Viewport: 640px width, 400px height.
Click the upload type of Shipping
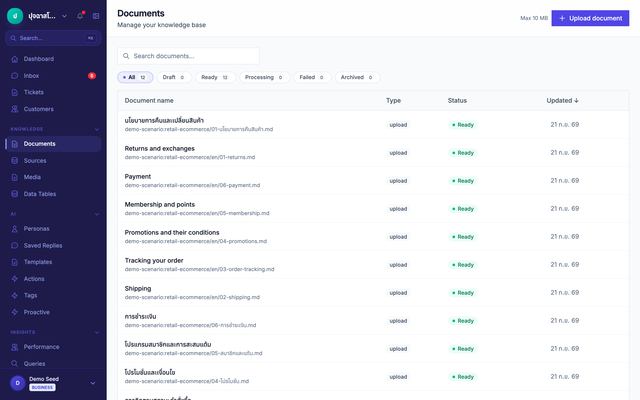click(x=398, y=293)
